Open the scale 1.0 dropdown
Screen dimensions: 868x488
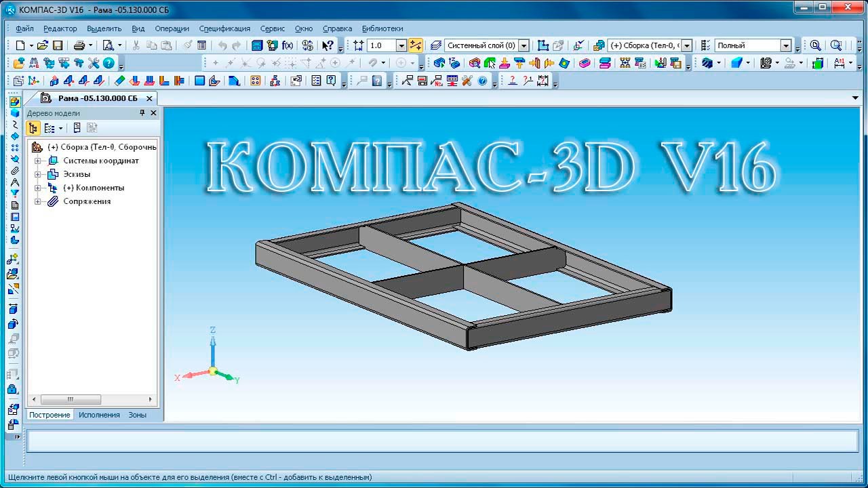[x=401, y=45]
